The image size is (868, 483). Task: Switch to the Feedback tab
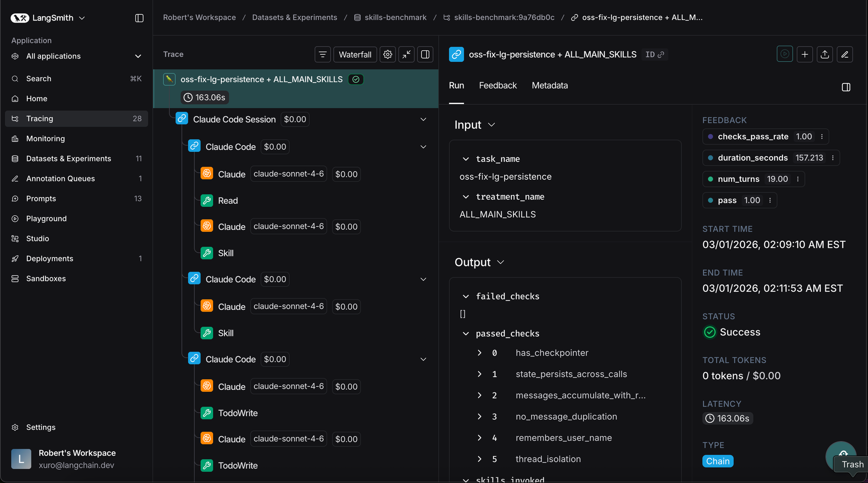pyautogui.click(x=498, y=85)
